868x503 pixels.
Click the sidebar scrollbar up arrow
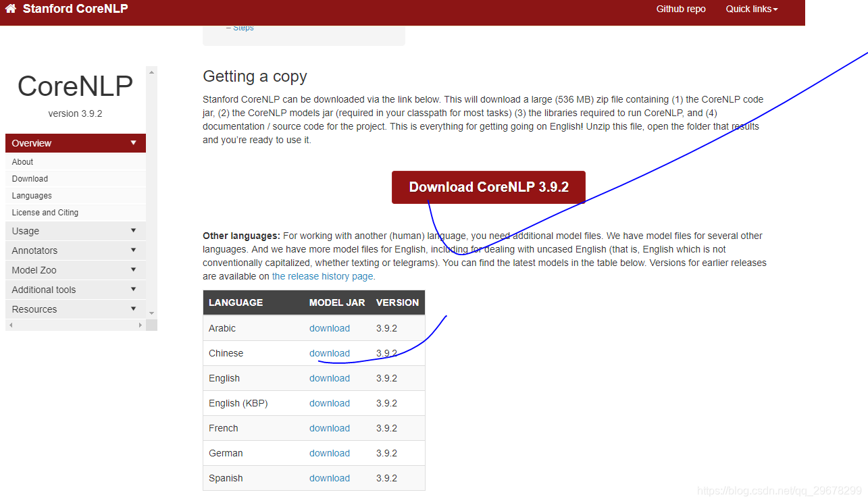(x=151, y=71)
